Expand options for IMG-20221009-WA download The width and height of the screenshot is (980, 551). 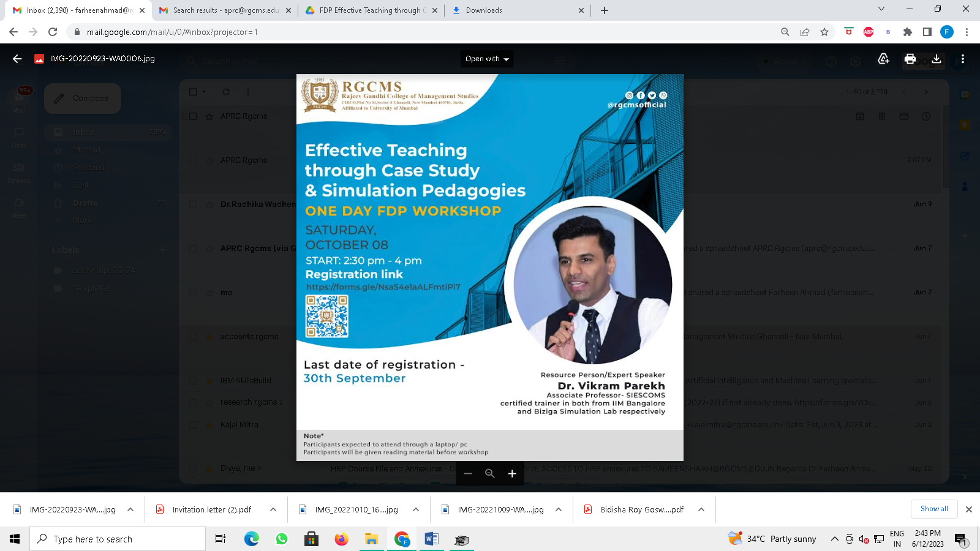tap(559, 509)
